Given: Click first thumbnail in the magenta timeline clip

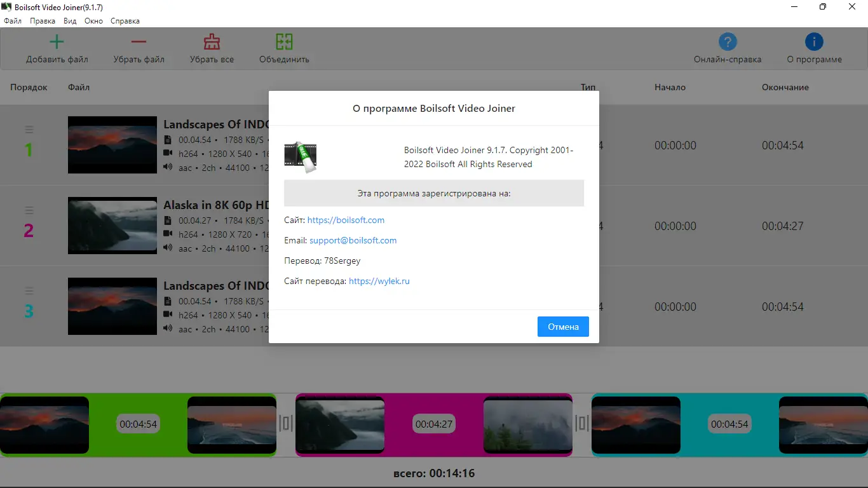Looking at the screenshot, I should pos(340,425).
